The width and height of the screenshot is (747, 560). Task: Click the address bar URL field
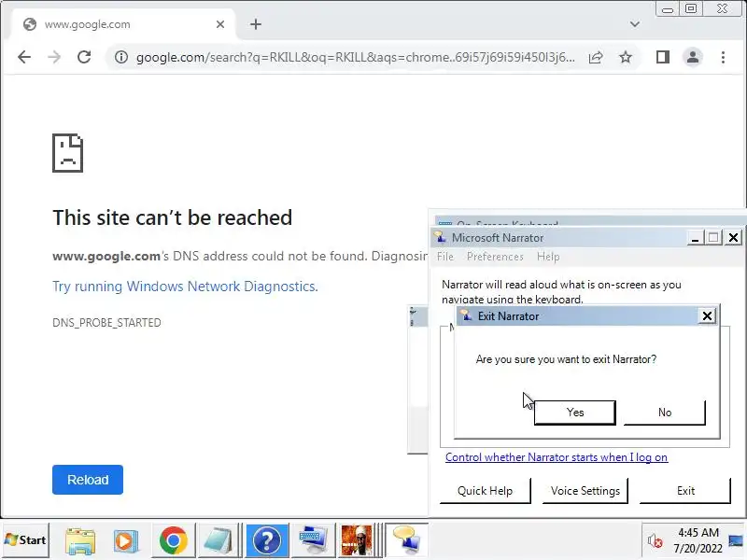(x=355, y=58)
